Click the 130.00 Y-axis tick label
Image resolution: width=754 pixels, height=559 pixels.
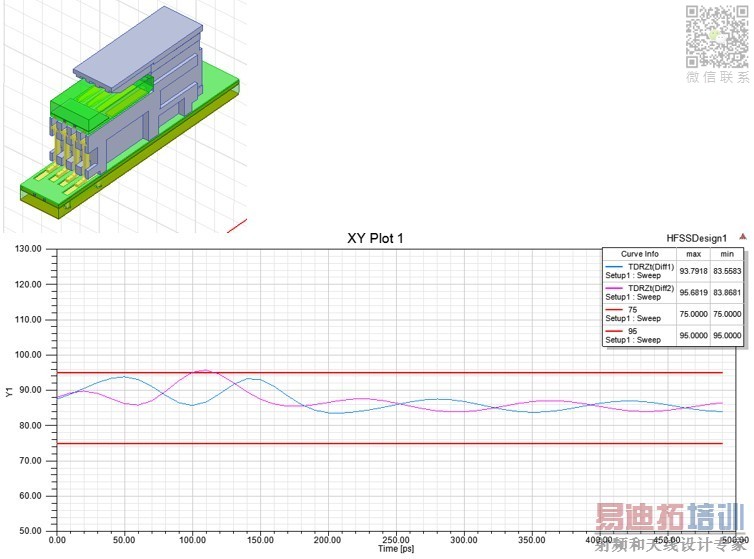[28, 249]
